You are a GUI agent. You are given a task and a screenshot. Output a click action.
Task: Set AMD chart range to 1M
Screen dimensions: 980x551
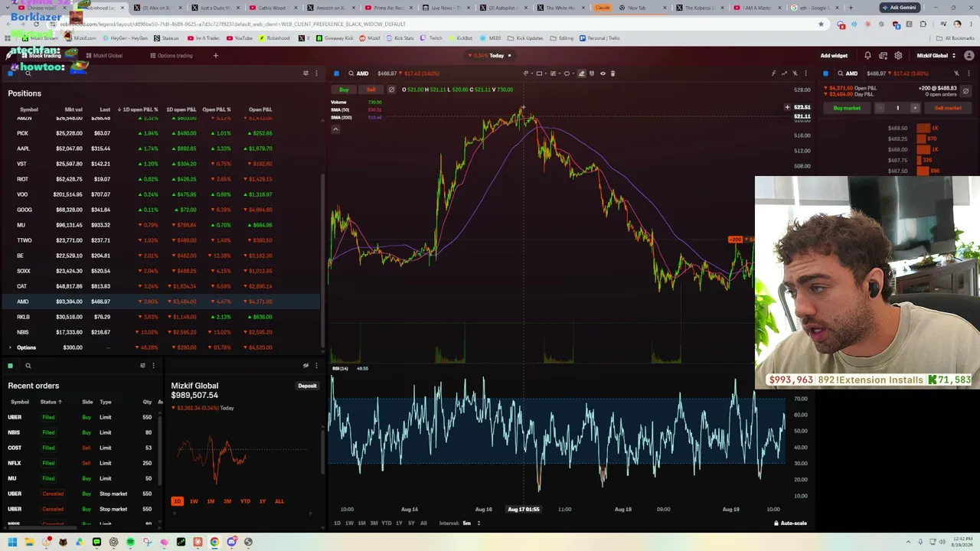[x=361, y=523]
